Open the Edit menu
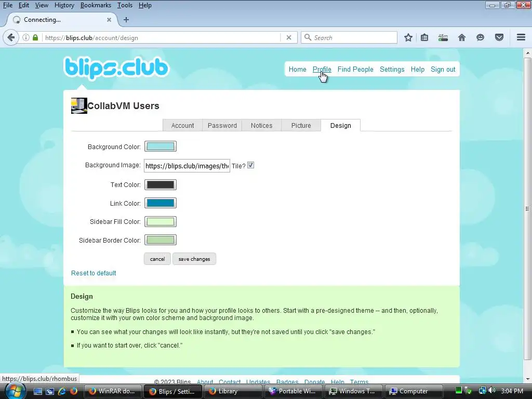 pyautogui.click(x=24, y=5)
